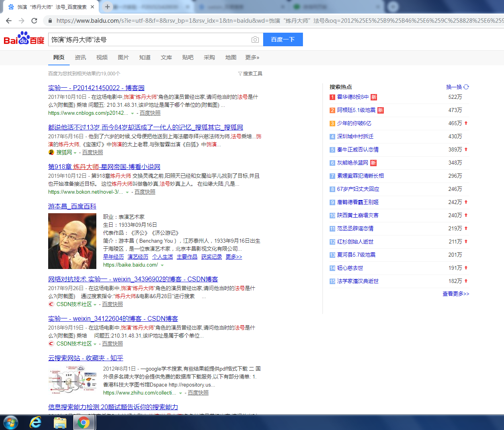Open Windows Start button
504x430 pixels.
click(x=11, y=422)
